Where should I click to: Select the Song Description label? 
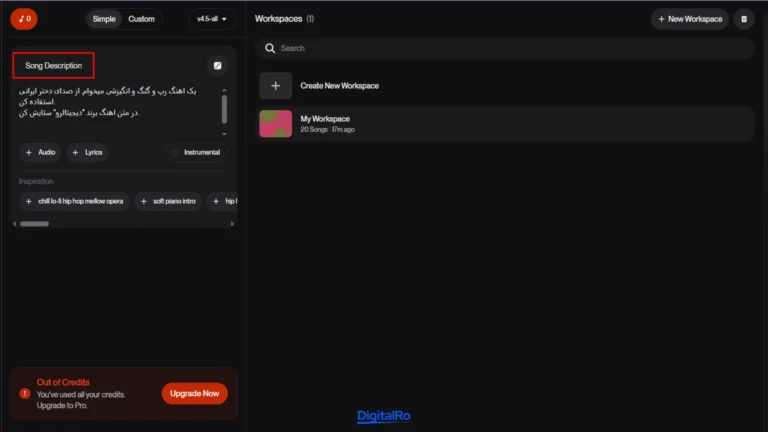click(x=54, y=66)
